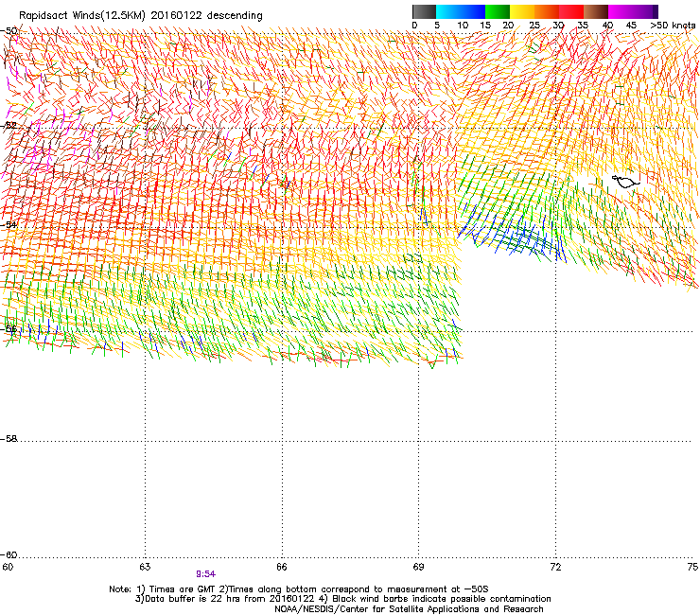Click the '60' longitude label
700x615 pixels.
pos(8,567)
